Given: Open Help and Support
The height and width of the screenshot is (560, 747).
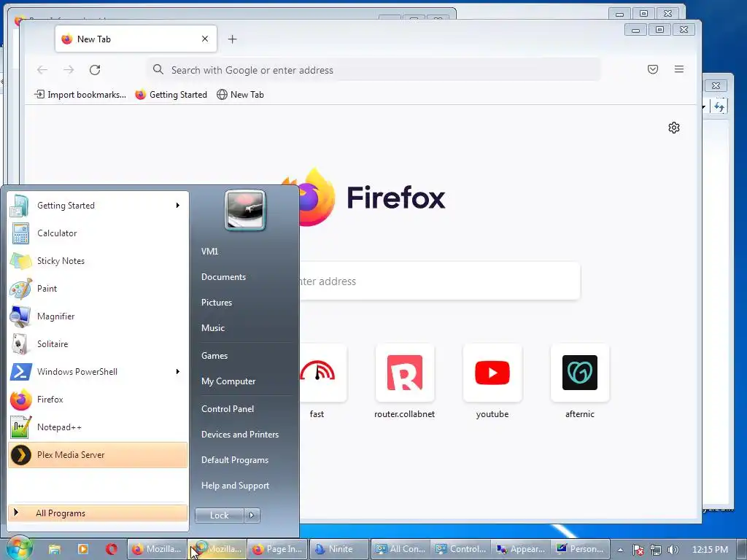Looking at the screenshot, I should [235, 486].
